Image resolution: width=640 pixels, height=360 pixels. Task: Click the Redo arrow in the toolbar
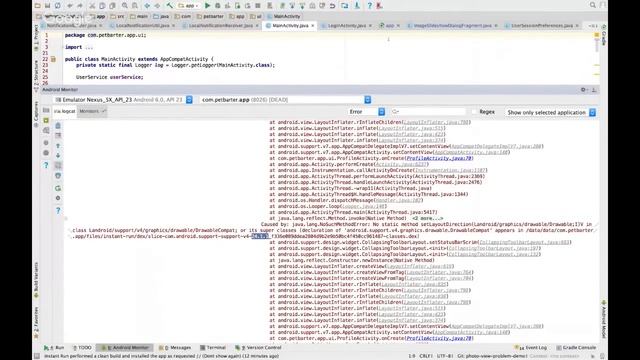(80, 6)
